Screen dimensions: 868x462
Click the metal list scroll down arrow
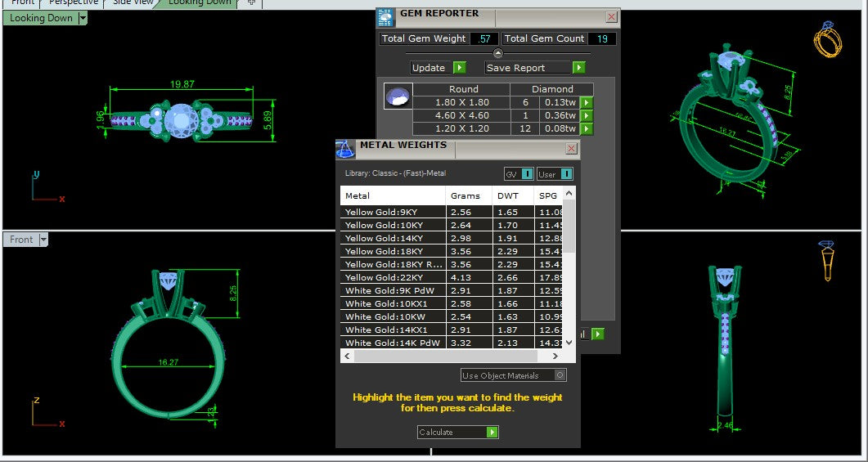click(569, 343)
